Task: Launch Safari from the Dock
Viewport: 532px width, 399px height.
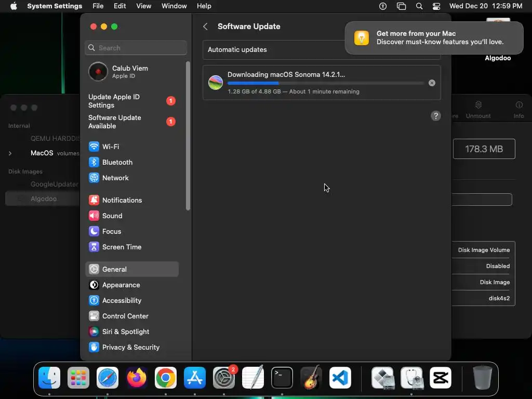Action: (x=108, y=378)
